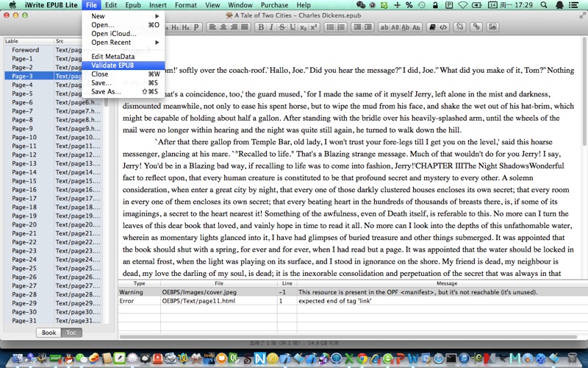Open the Insert menu

coord(158,5)
